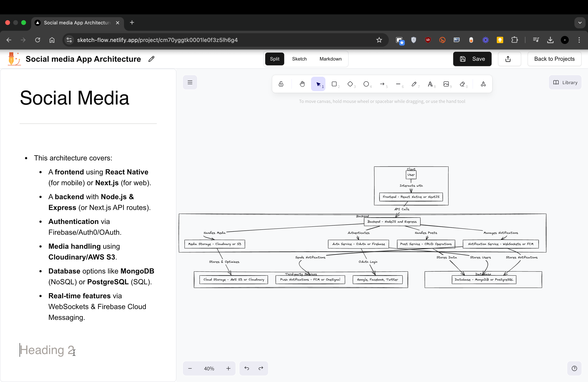Select the Rectangle shape tool
This screenshot has width=588, height=382.
click(334, 84)
